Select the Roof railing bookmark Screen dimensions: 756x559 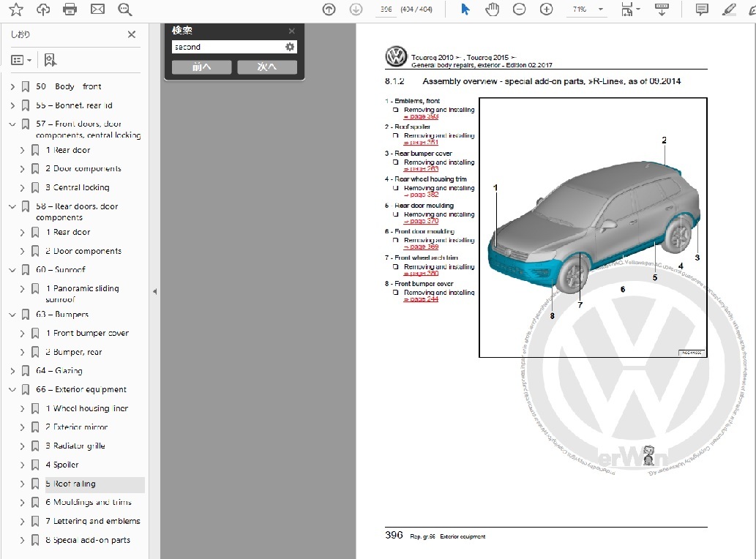(70, 484)
